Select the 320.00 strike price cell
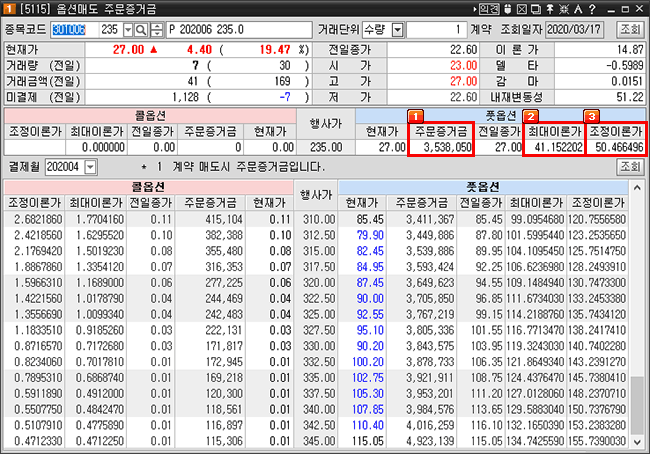 pos(318,283)
